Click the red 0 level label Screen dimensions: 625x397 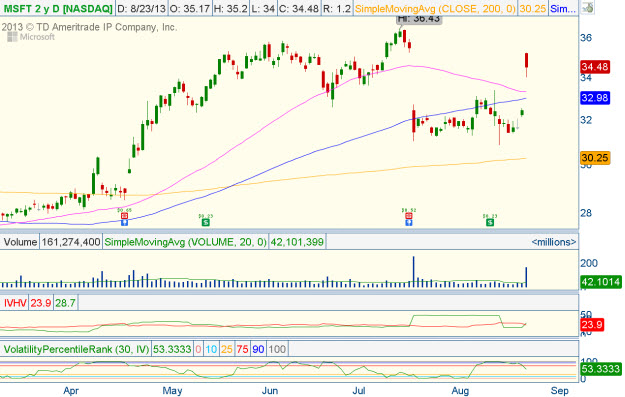click(198, 349)
